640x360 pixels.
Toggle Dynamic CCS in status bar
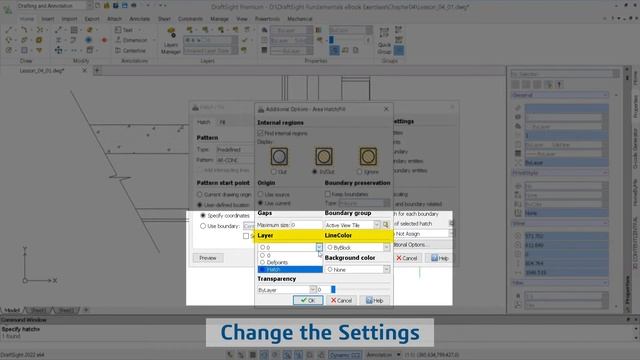pos(344,355)
